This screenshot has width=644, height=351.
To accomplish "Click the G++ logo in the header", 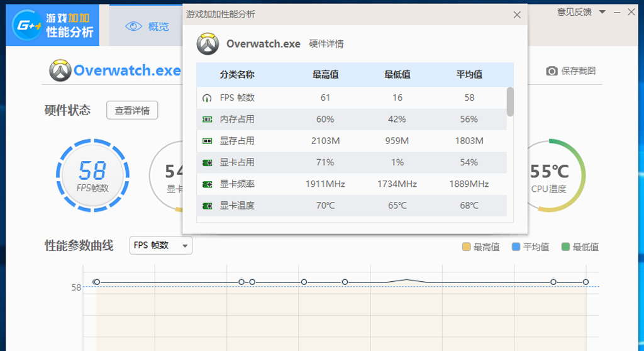I will [x=27, y=25].
